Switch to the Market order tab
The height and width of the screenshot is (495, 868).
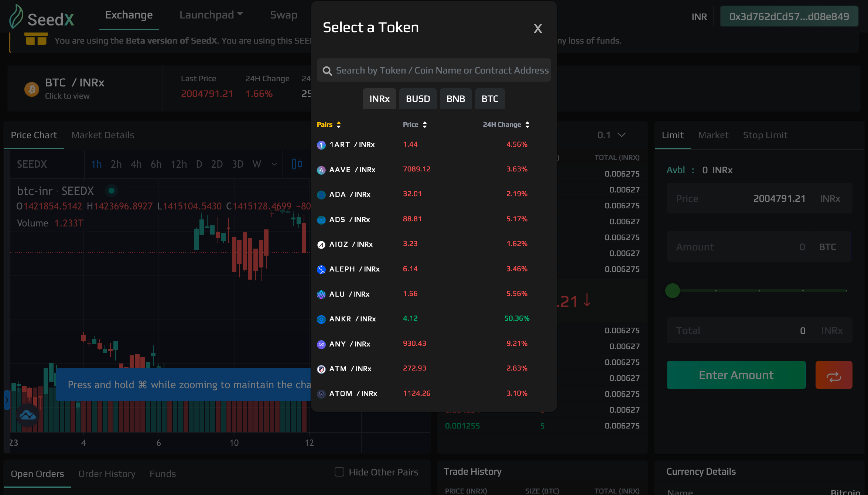713,135
